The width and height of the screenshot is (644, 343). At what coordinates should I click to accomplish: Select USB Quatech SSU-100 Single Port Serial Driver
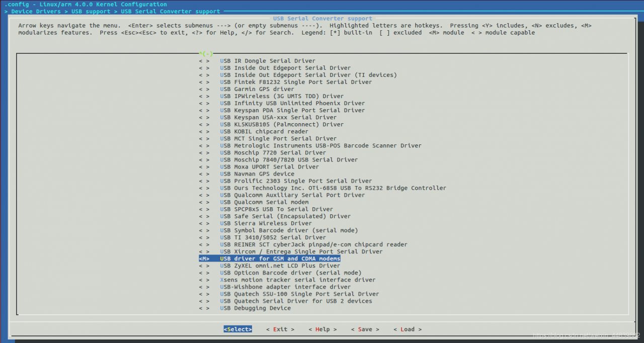[x=299, y=294]
